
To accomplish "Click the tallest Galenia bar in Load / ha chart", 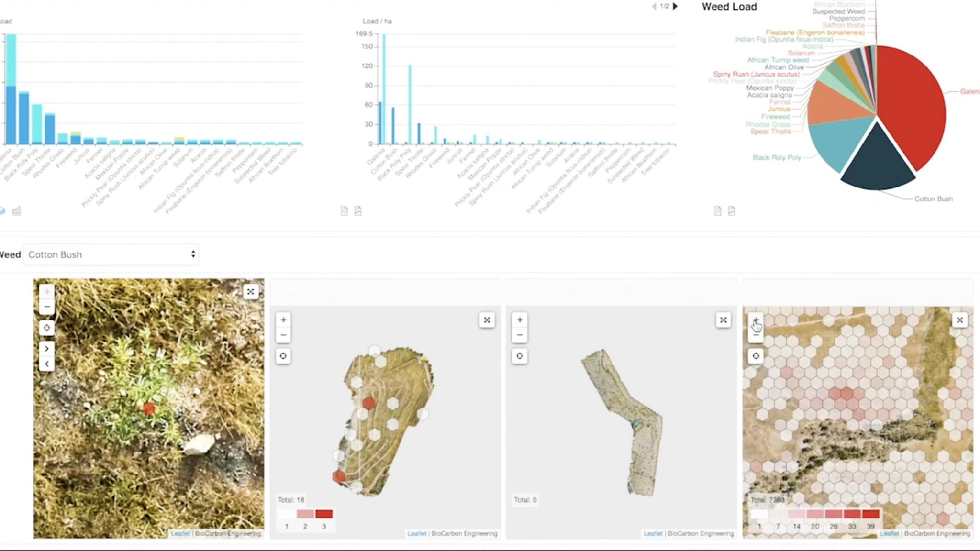I will coord(384,89).
